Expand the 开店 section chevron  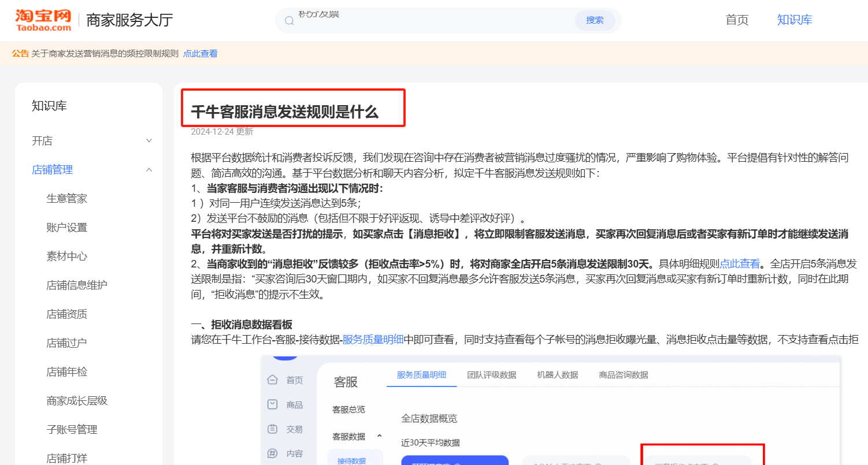[x=149, y=141]
